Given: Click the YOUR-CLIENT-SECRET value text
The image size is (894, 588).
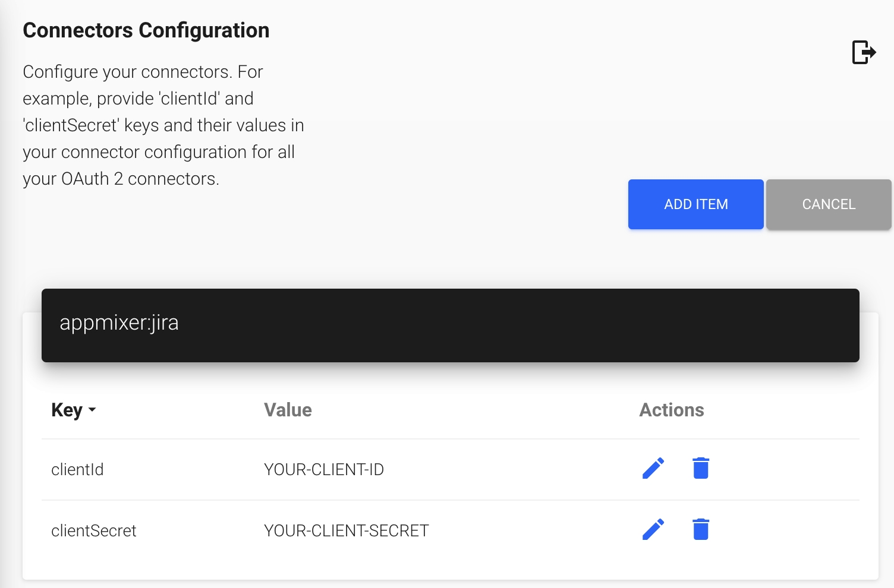Looking at the screenshot, I should [x=346, y=531].
